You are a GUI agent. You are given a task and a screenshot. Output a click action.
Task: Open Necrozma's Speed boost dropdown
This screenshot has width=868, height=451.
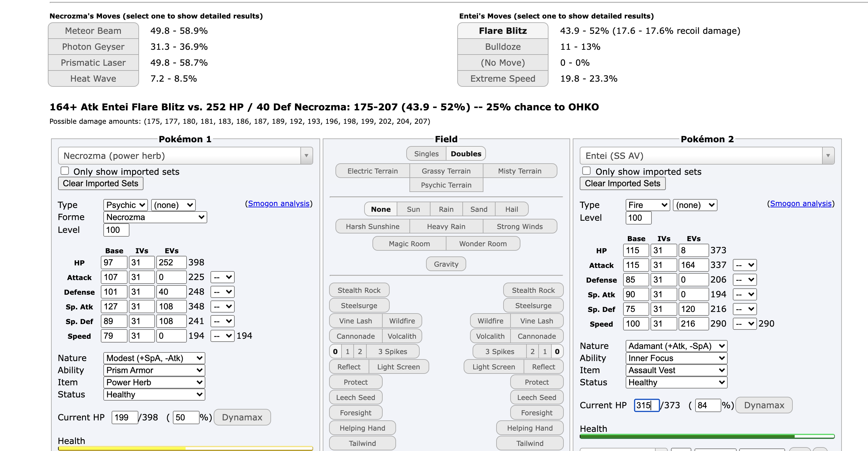pyautogui.click(x=222, y=336)
